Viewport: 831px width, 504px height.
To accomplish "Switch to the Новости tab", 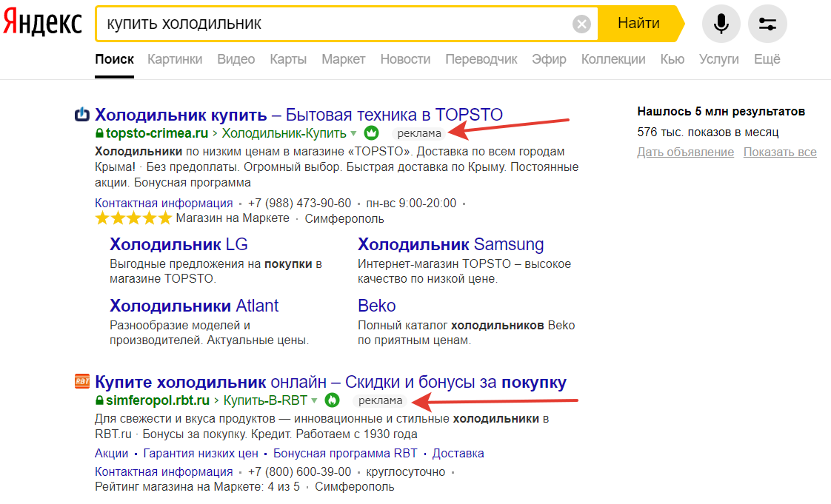I will coord(405,59).
